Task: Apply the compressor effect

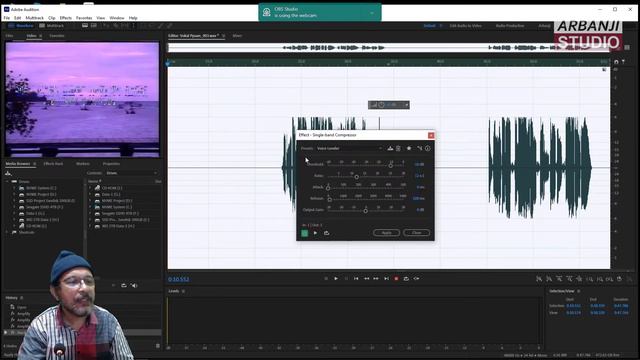Action: pyautogui.click(x=386, y=233)
